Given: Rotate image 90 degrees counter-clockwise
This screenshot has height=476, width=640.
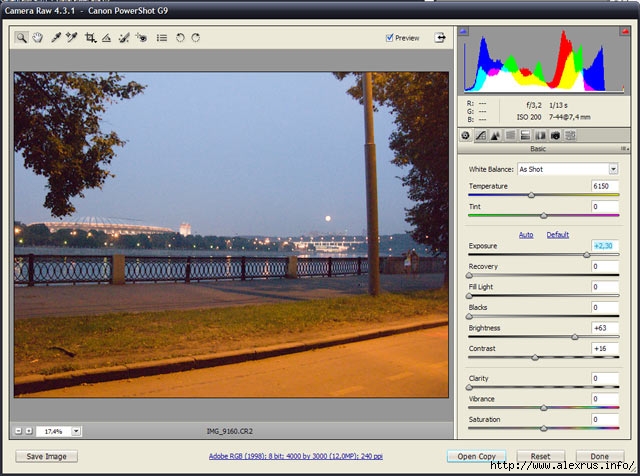Looking at the screenshot, I should tap(180, 38).
